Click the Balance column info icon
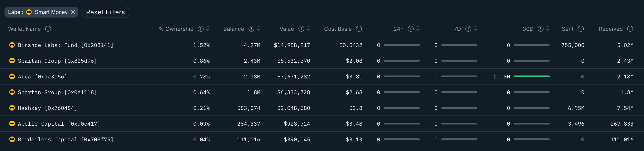Image resolution: width=644 pixels, height=151 pixels. (x=251, y=29)
